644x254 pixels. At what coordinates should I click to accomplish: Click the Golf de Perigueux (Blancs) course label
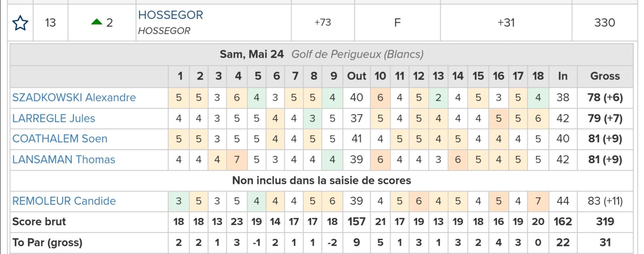click(x=357, y=54)
